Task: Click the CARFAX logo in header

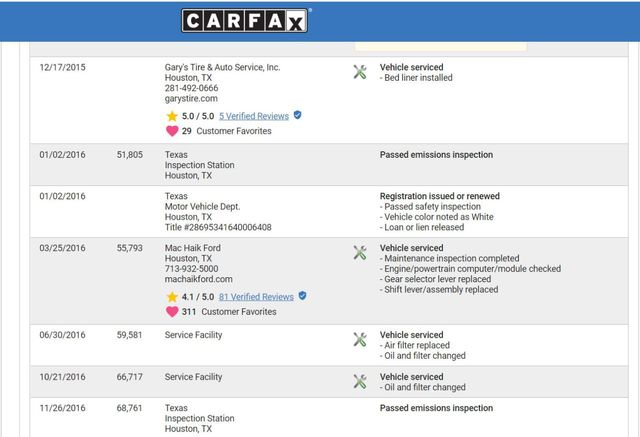Action: point(246,21)
